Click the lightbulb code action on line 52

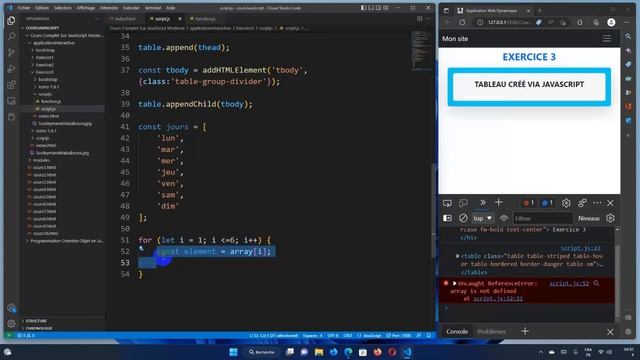tap(141, 248)
